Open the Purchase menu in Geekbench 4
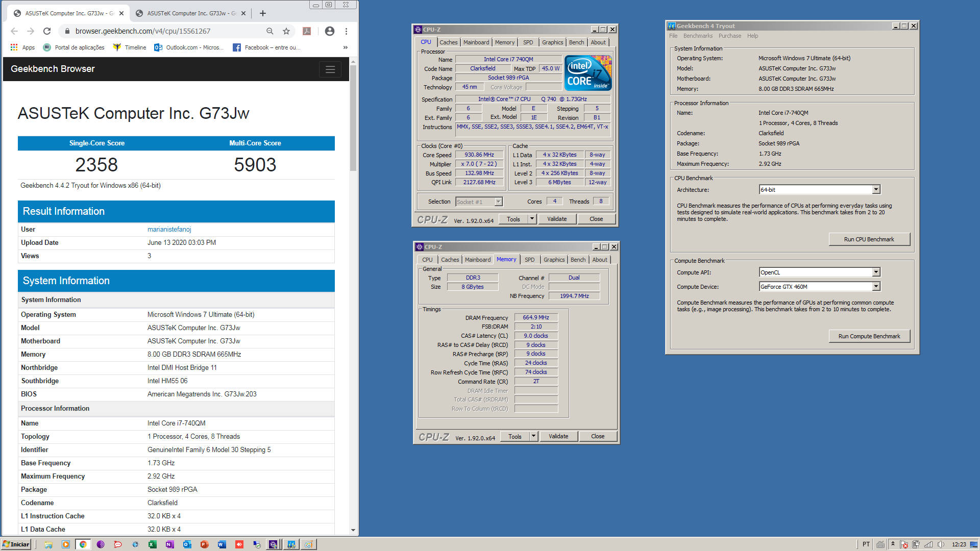This screenshot has width=980, height=551. (x=730, y=36)
